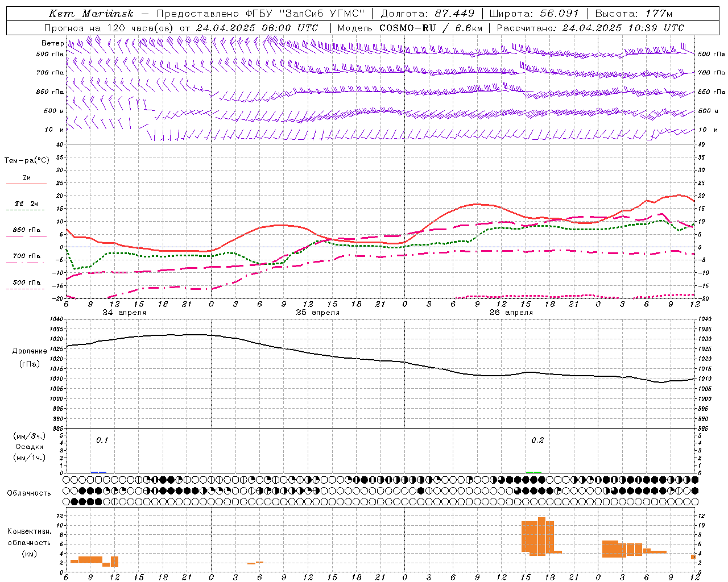This screenshot has width=728, height=582.
Task: Click the '26 апреля' date label
Action: (x=511, y=313)
